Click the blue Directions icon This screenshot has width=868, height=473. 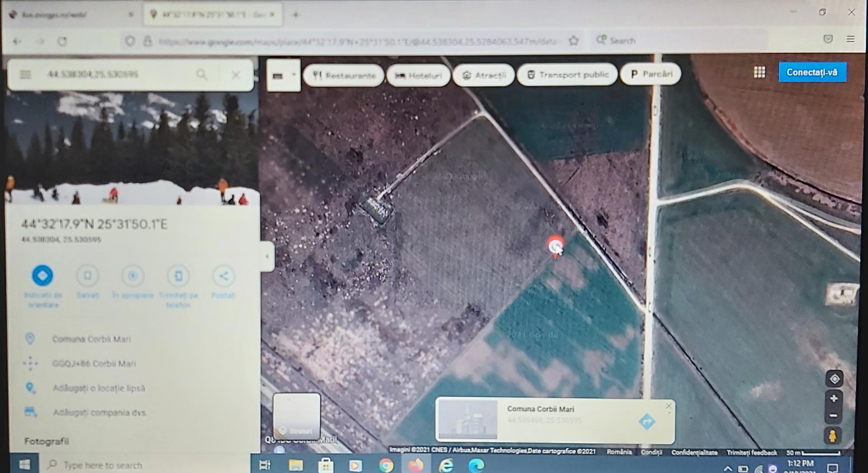click(x=42, y=275)
